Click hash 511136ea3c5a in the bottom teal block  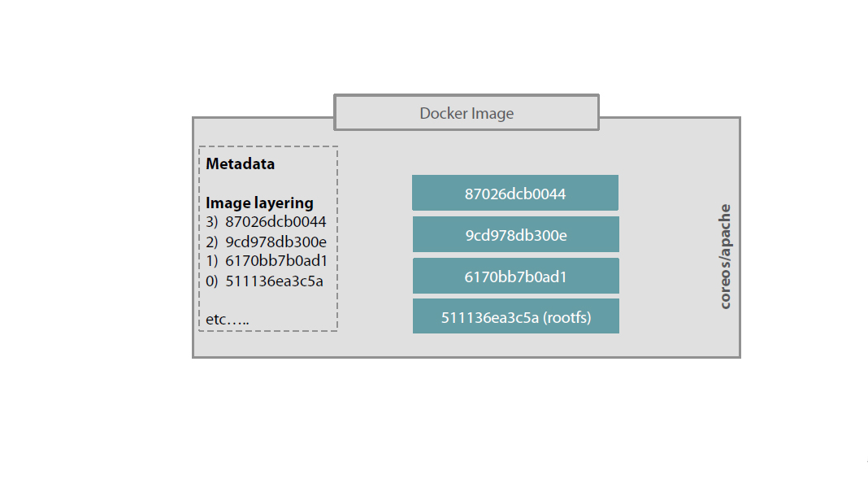click(x=488, y=317)
